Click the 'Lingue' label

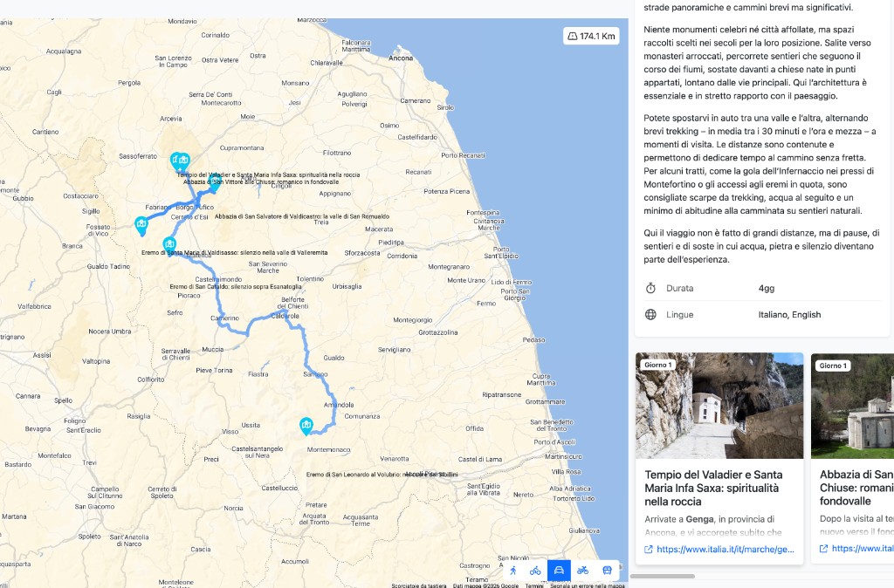679,315
